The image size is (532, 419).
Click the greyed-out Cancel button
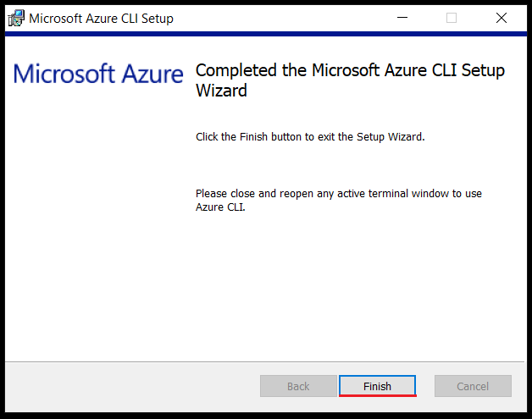[473, 386]
